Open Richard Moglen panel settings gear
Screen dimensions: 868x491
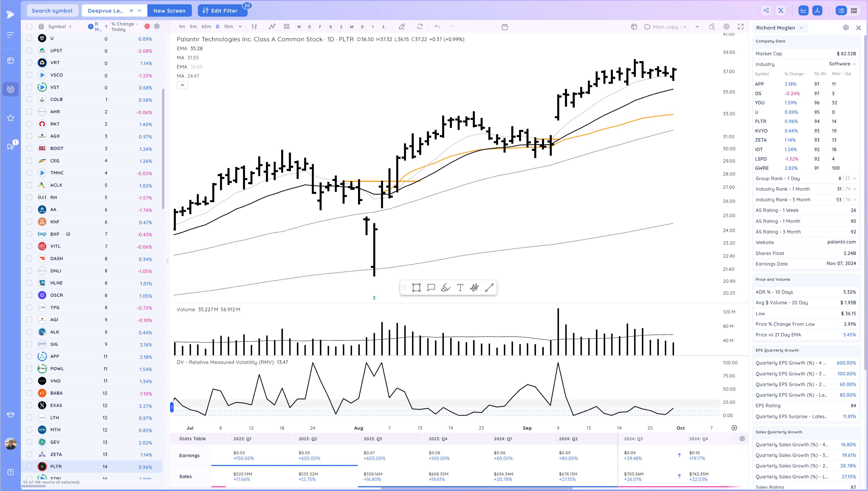click(x=846, y=28)
